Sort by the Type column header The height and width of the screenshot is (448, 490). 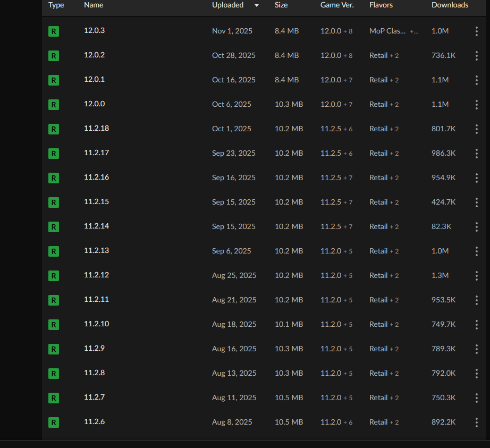pyautogui.click(x=56, y=5)
